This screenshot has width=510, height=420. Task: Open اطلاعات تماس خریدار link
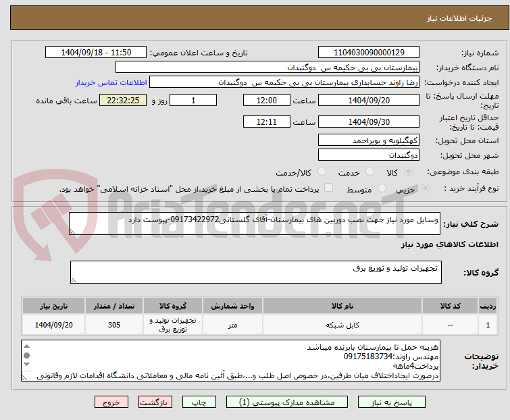111,82
